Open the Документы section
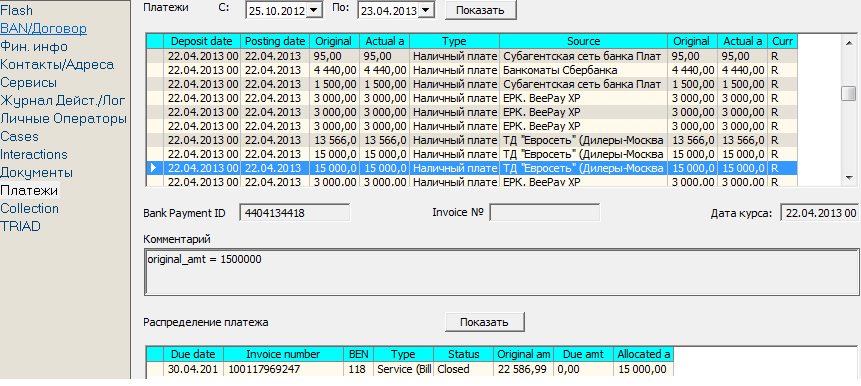861x386 pixels. [36, 172]
